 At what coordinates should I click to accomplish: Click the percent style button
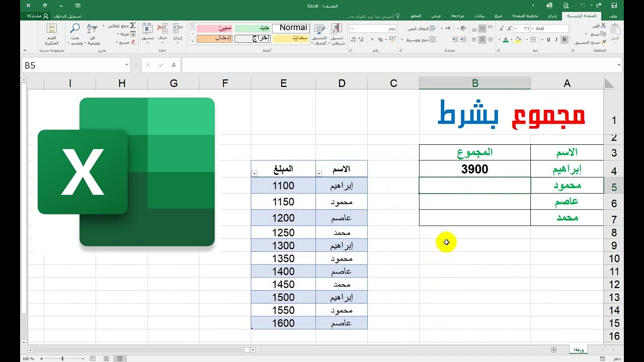point(380,40)
